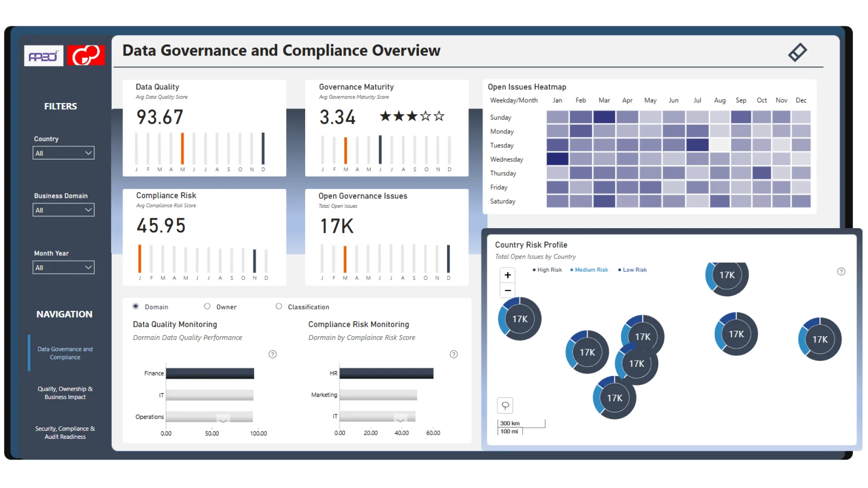Image resolution: width=868 pixels, height=488 pixels.
Task: Navigate to Security, Compliance & Audit Readiness page
Action: pyautogui.click(x=65, y=433)
